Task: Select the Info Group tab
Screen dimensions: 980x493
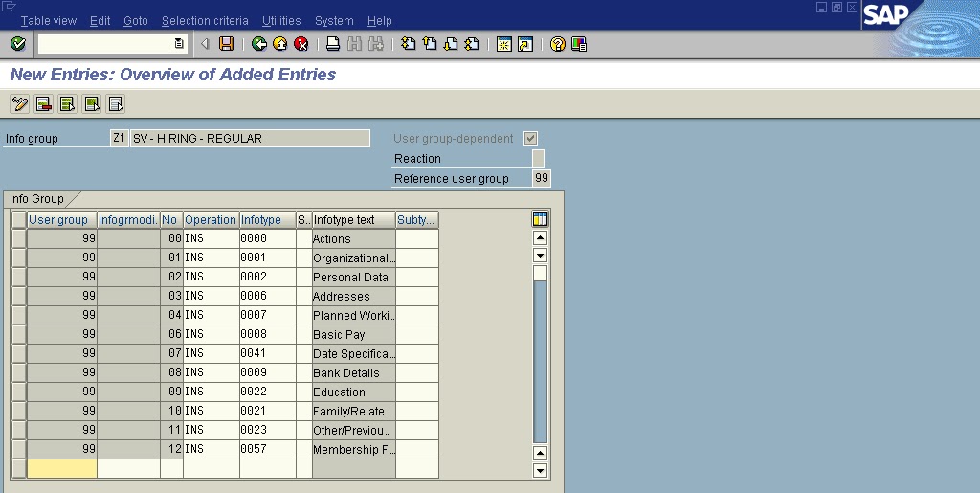Action: (x=37, y=199)
